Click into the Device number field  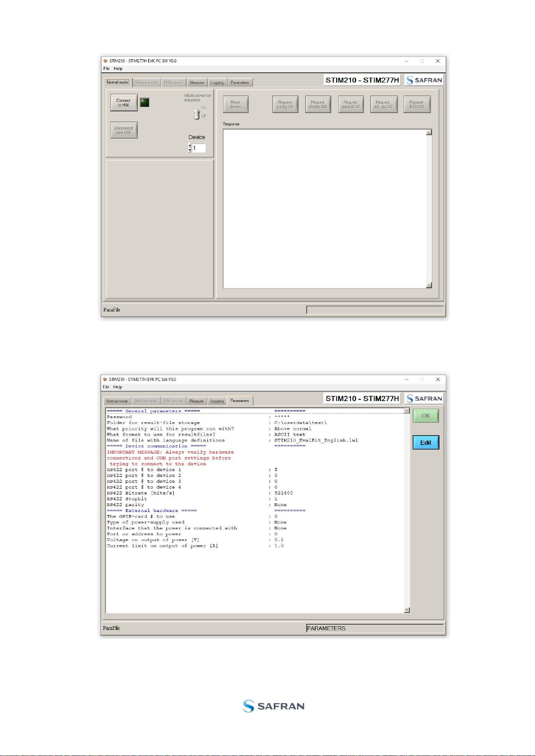[x=198, y=148]
